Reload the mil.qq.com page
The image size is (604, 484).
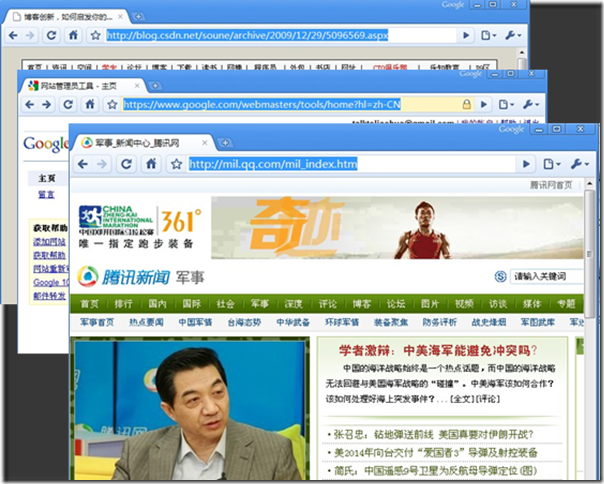(x=126, y=164)
